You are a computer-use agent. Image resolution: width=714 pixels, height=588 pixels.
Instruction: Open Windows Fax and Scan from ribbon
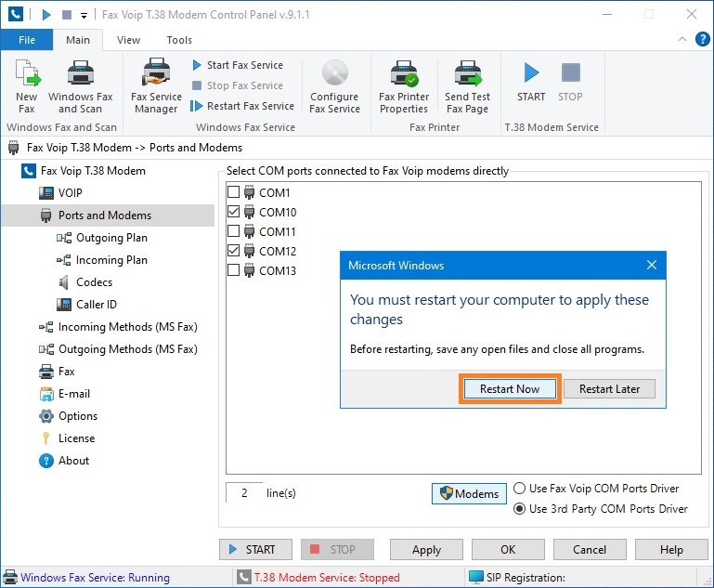pos(80,86)
